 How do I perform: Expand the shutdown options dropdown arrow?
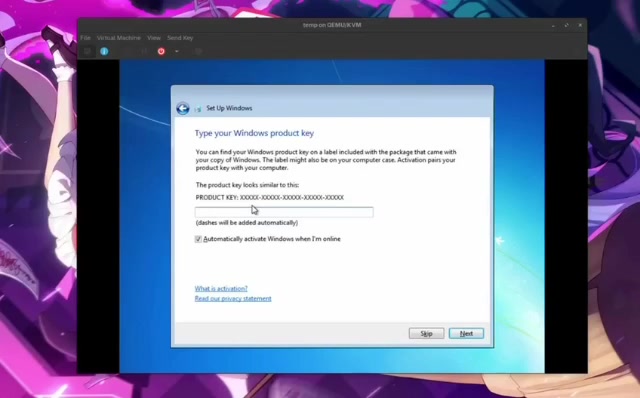point(177,51)
